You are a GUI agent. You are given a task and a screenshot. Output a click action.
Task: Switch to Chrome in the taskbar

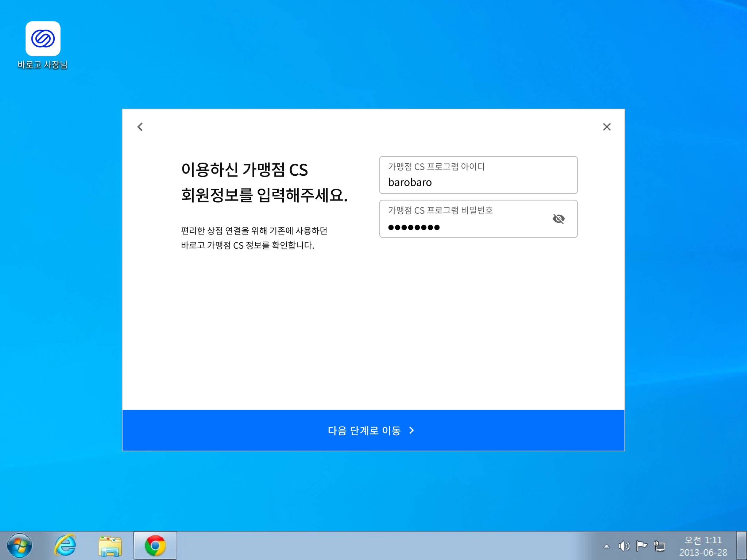(x=155, y=545)
